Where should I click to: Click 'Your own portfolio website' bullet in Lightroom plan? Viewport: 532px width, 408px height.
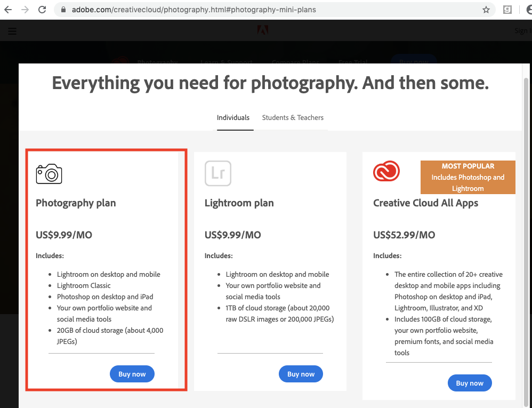[273, 291]
